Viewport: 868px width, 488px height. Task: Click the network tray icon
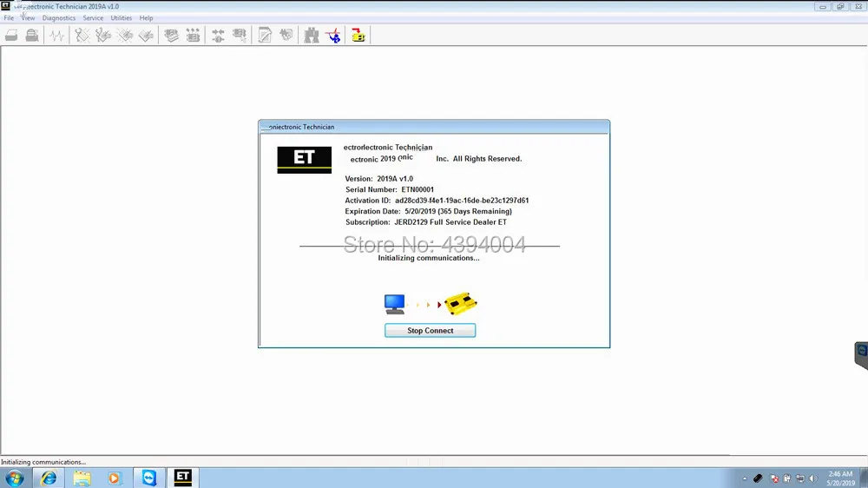point(800,478)
